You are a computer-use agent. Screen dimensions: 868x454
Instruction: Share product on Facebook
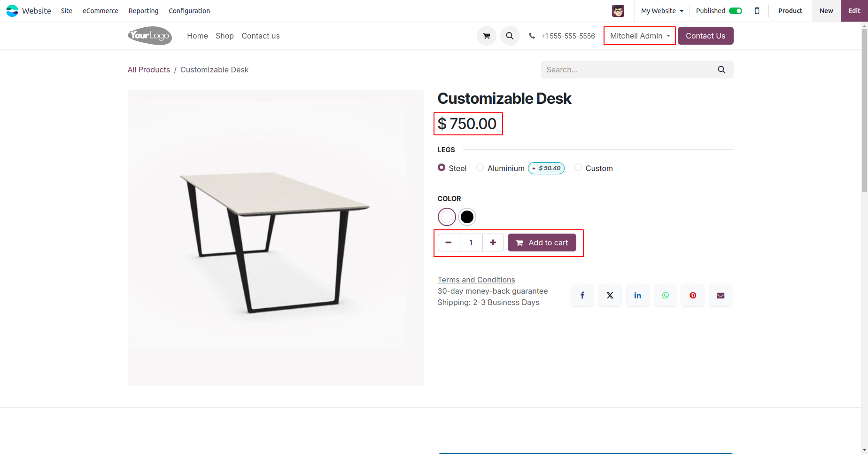coord(582,295)
